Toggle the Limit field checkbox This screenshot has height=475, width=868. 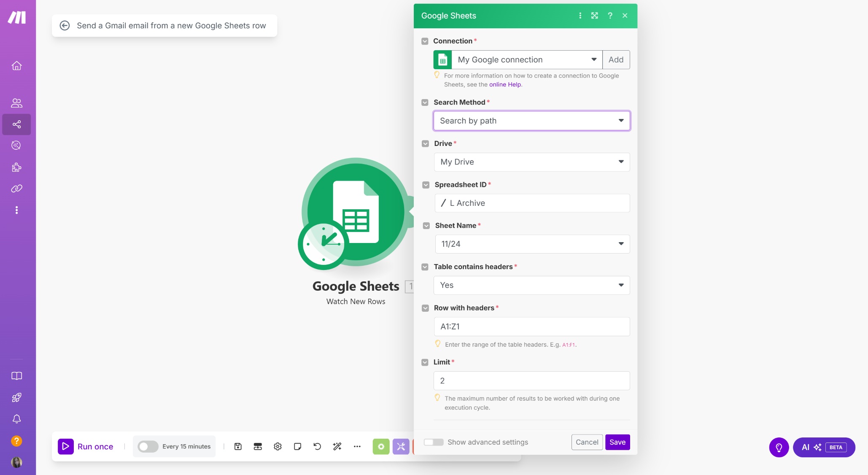click(x=425, y=362)
